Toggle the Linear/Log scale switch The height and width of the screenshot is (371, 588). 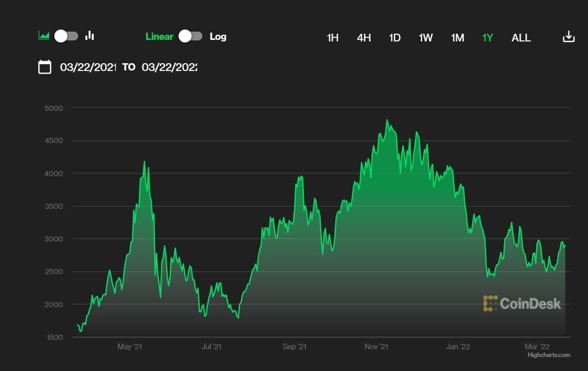pyautogui.click(x=190, y=36)
